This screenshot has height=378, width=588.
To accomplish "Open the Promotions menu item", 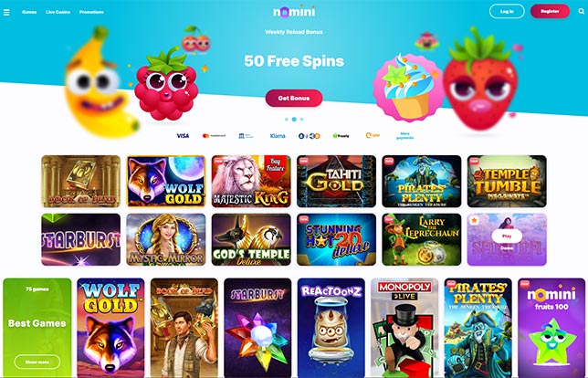I will (91, 12).
